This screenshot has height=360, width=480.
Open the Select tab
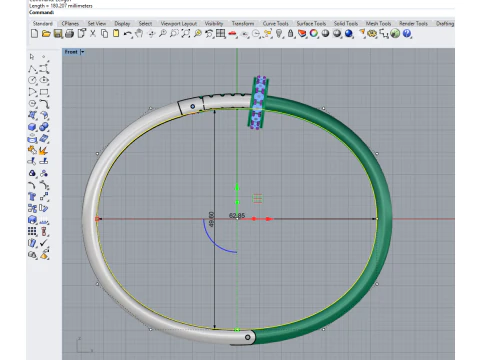tap(145, 24)
